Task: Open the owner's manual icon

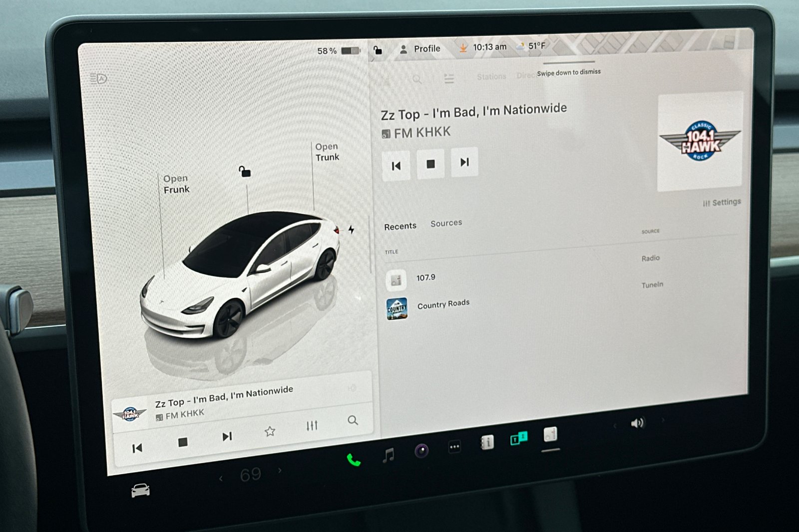Action: tap(486, 442)
